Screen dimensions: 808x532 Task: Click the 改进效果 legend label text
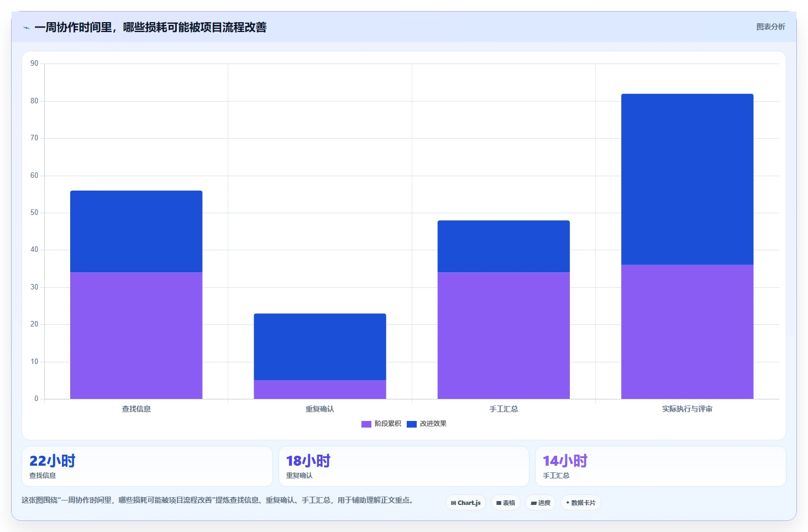click(x=433, y=424)
